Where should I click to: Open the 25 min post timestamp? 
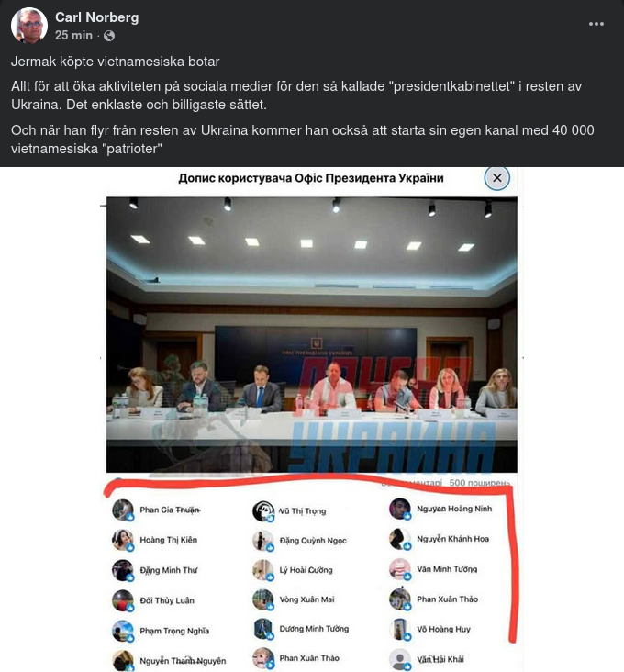tap(73, 35)
